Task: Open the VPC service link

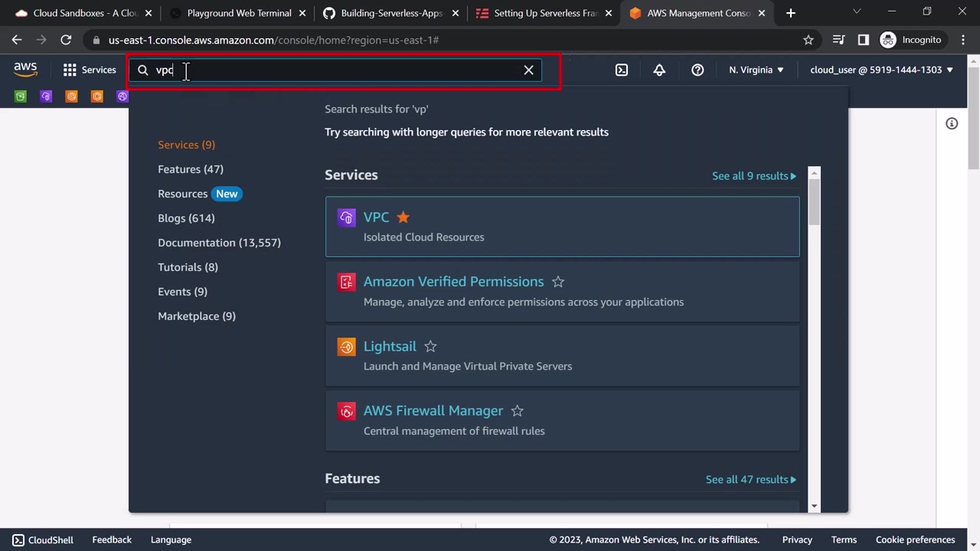Action: (x=376, y=217)
